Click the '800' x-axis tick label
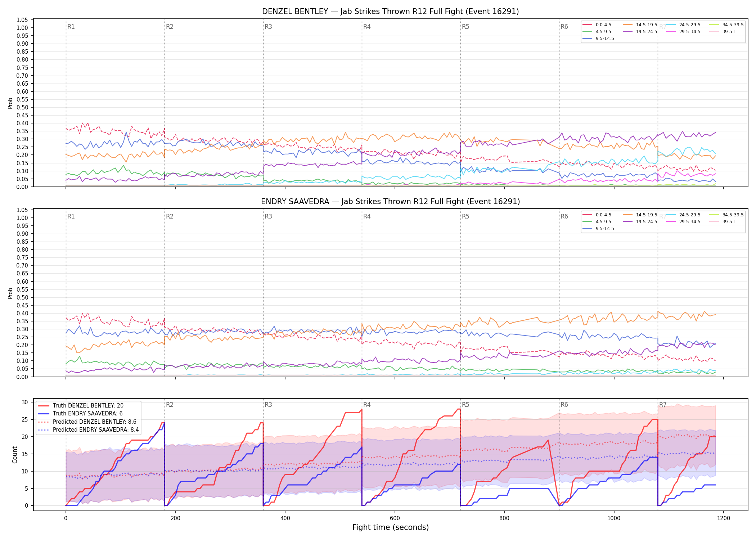The height and width of the screenshot is (540, 756). point(504,518)
